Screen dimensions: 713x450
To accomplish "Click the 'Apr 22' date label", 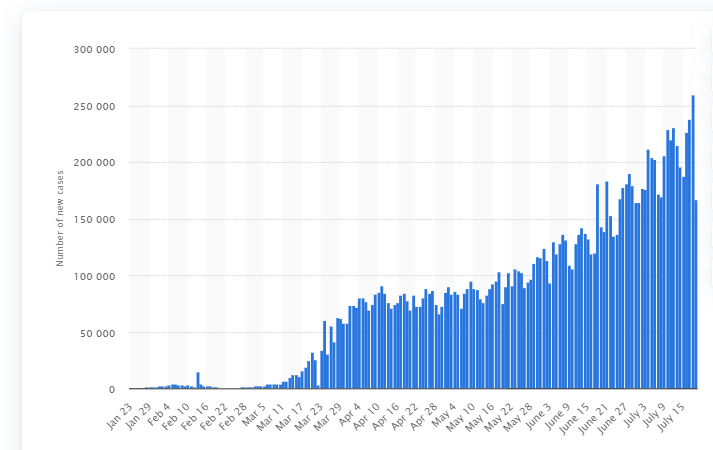I will pos(406,416).
